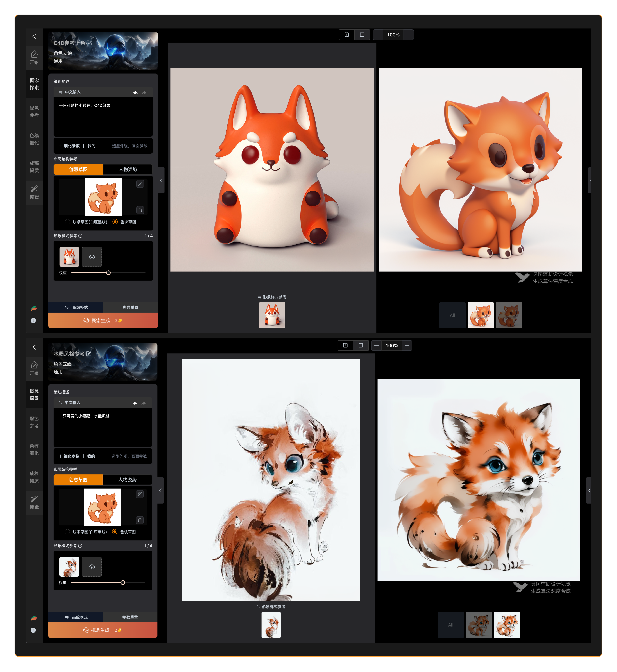Expand right-edge chevron handle in top panel

[590, 180]
